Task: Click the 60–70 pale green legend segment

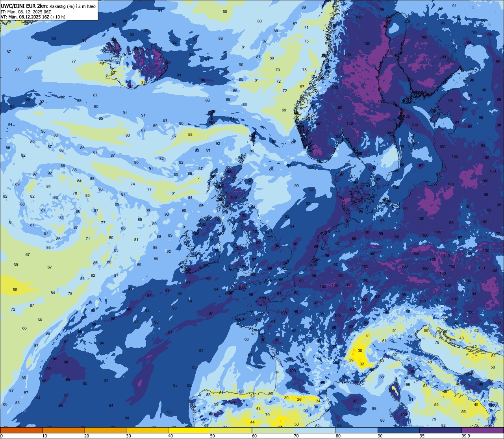Action: [273, 430]
